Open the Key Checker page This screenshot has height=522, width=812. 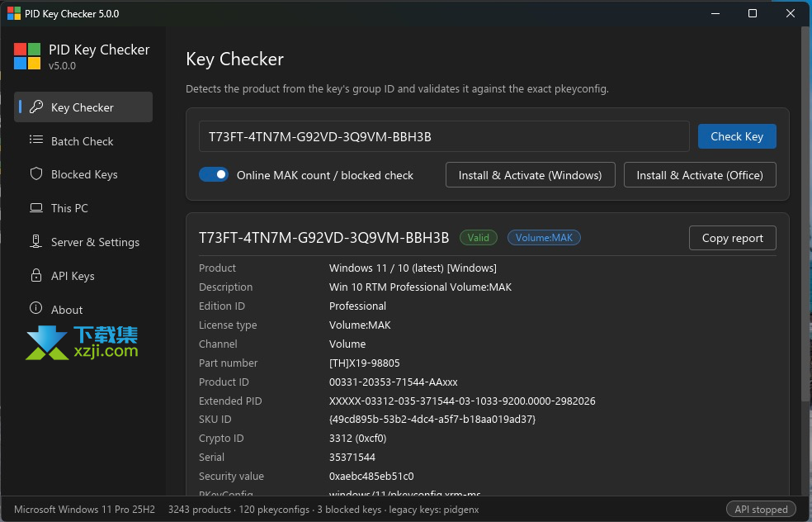click(83, 107)
